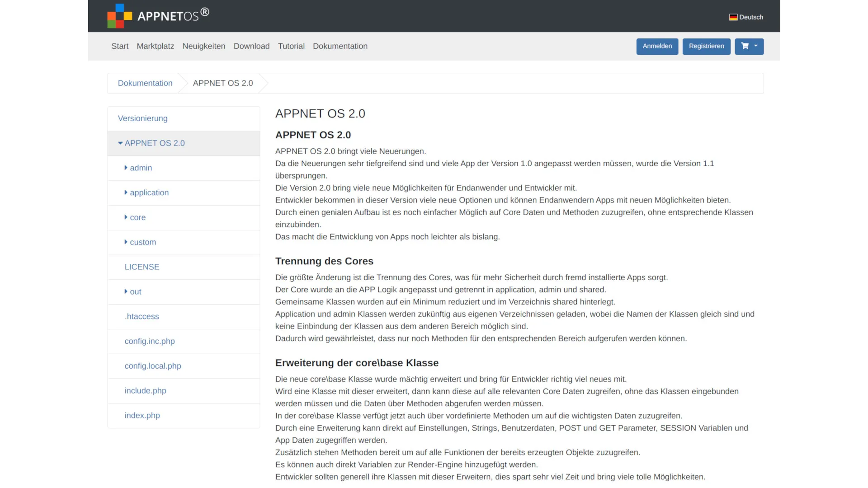This screenshot has width=868, height=488.
Task: Expand the out tree item
Action: pyautogui.click(x=126, y=291)
